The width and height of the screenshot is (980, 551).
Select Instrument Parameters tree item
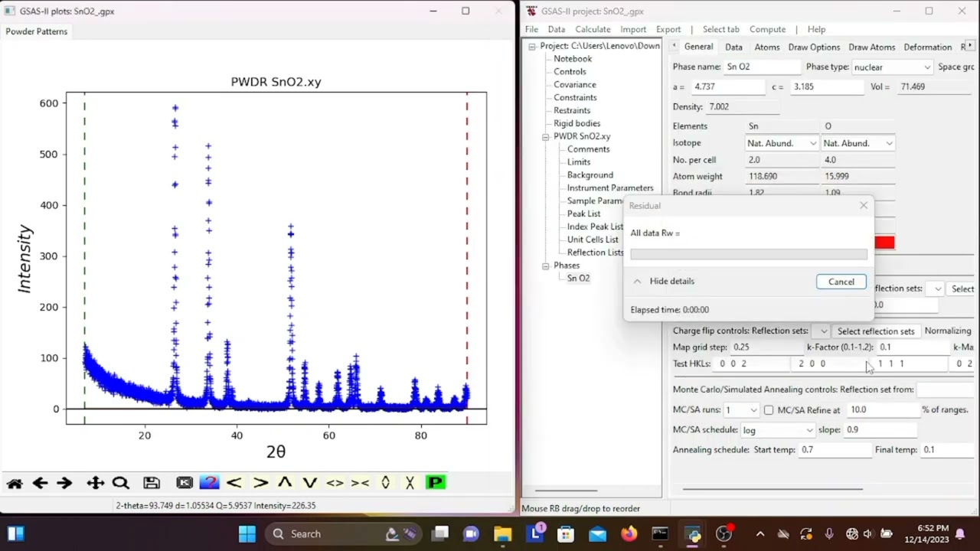(x=610, y=188)
